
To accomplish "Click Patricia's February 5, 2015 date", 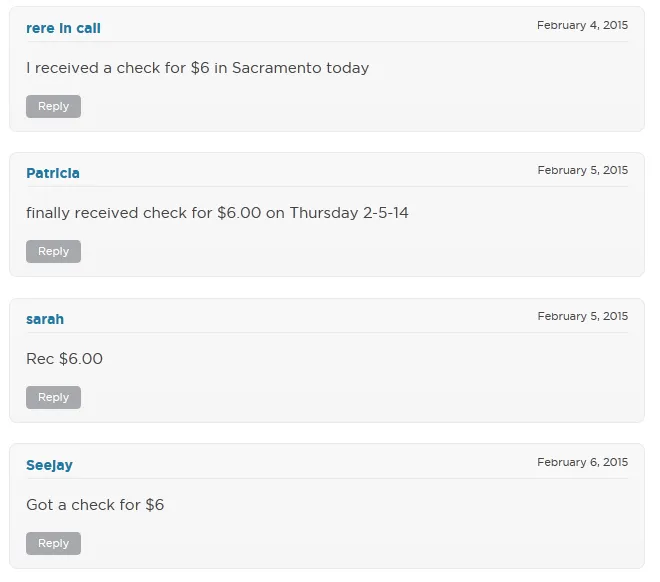I will point(582,170).
